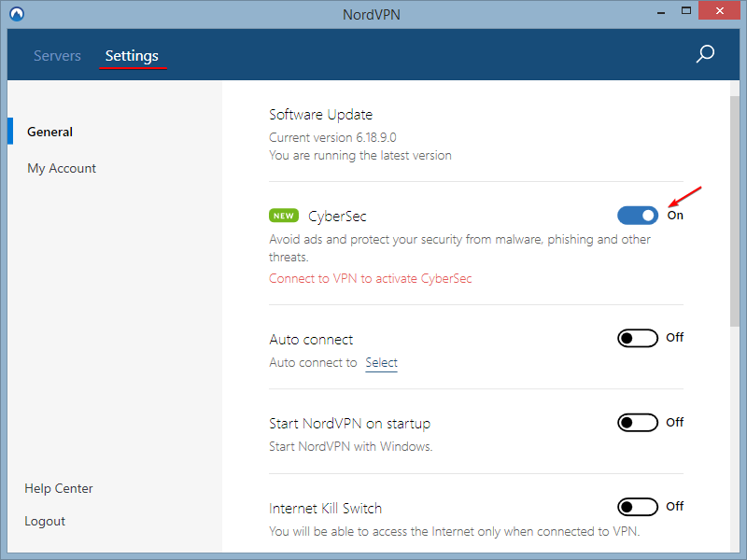Click 'You are running the latest version'
Image resolution: width=747 pixels, height=560 pixels.
[x=360, y=156]
